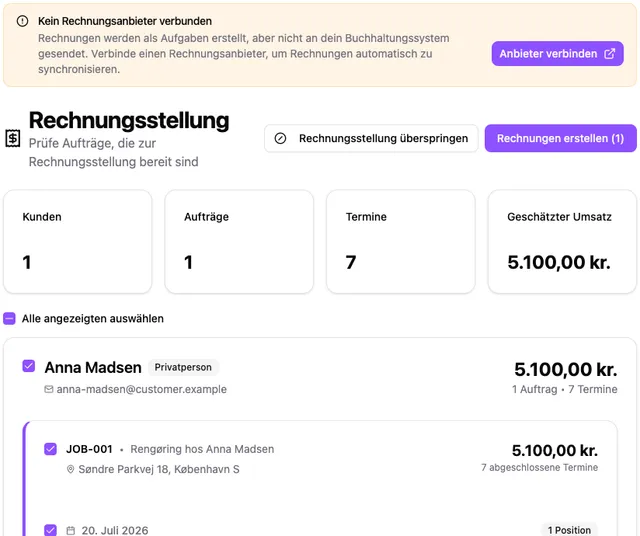Toggle 'Alle angezeigten auswählen' checkbox
Viewport: 640px width, 536px height.
(9, 318)
